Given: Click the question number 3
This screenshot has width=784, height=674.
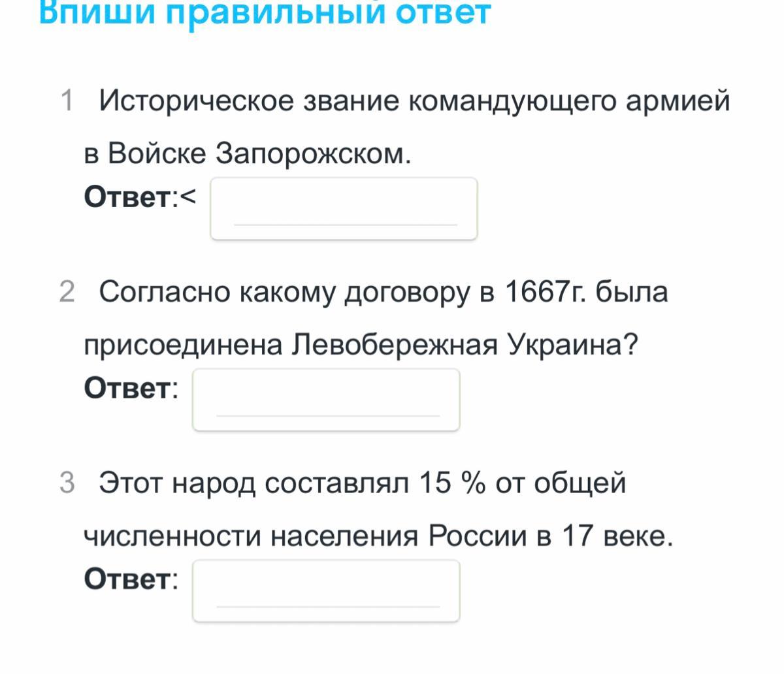Looking at the screenshot, I should pos(67,483).
